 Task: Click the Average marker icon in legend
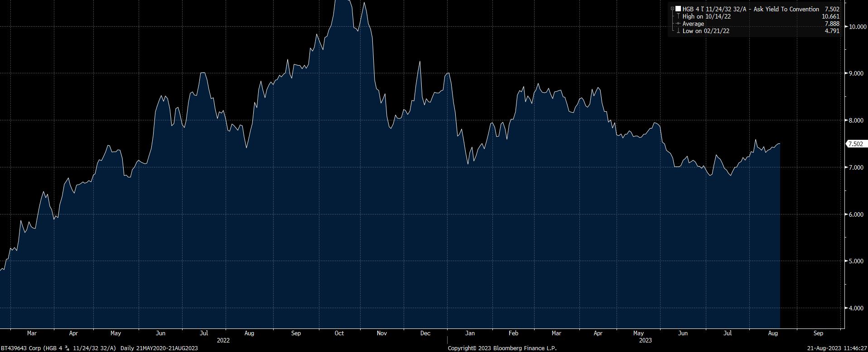678,24
